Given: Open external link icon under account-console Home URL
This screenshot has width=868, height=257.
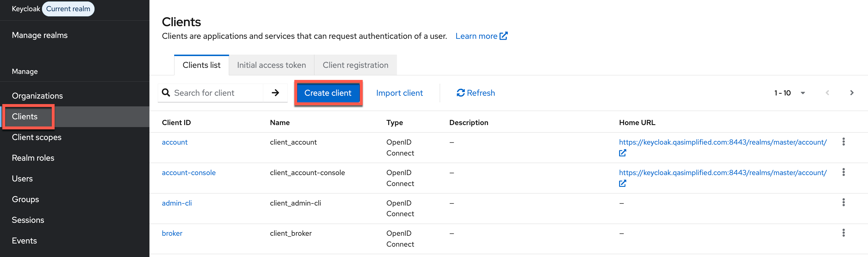Looking at the screenshot, I should click(622, 184).
